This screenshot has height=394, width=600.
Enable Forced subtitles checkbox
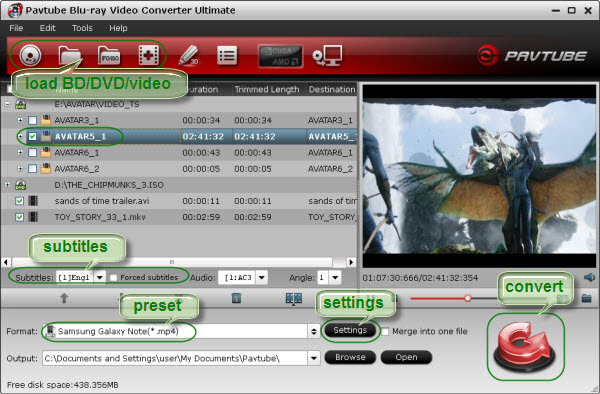pyautogui.click(x=114, y=277)
